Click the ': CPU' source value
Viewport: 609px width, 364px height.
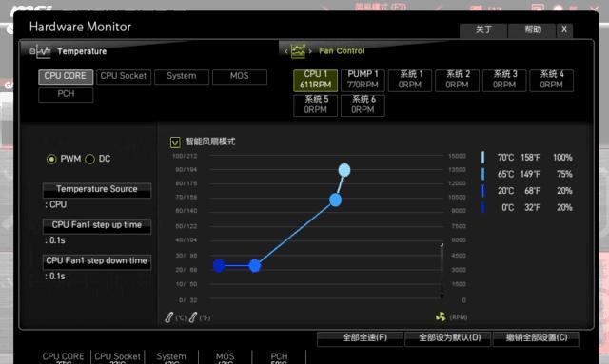[x=56, y=204]
